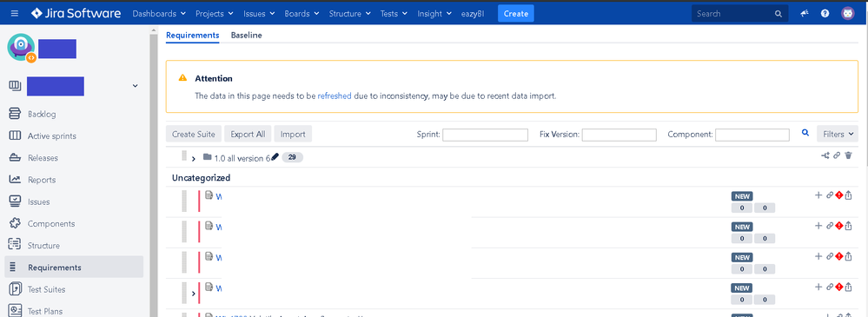Open the Tests dropdown menu
The height and width of the screenshot is (317, 868).
point(394,14)
